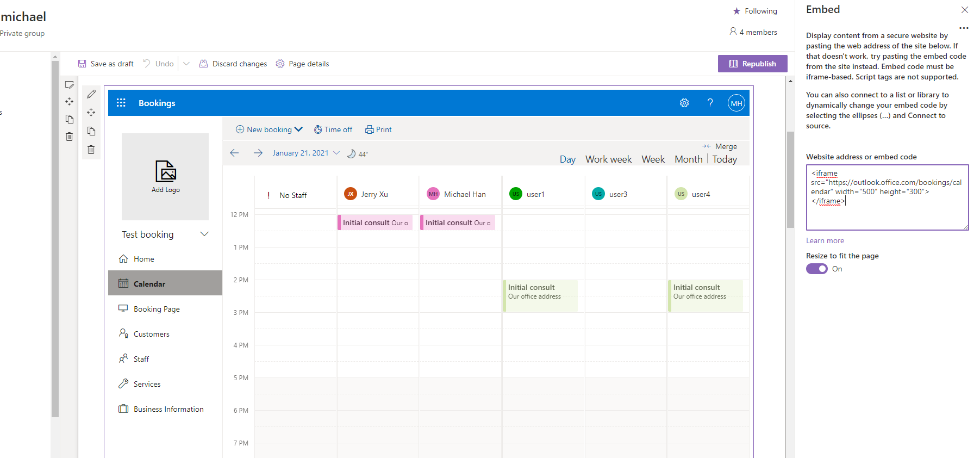The image size is (980, 458).
Task: Open Staff in sidebar
Action: click(x=165, y=359)
